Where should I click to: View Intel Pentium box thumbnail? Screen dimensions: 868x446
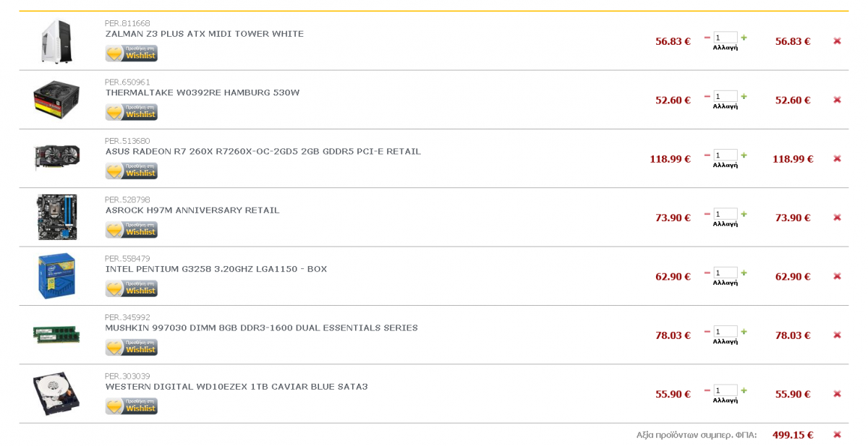pos(56,276)
